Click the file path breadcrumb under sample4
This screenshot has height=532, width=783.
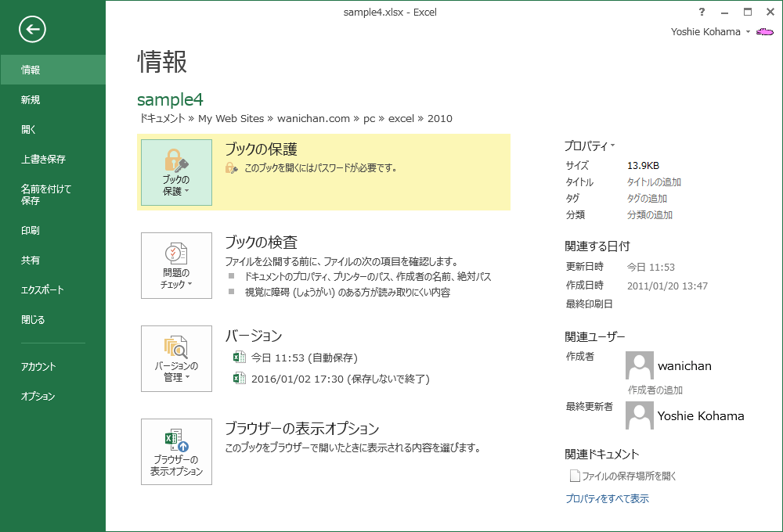click(295, 119)
